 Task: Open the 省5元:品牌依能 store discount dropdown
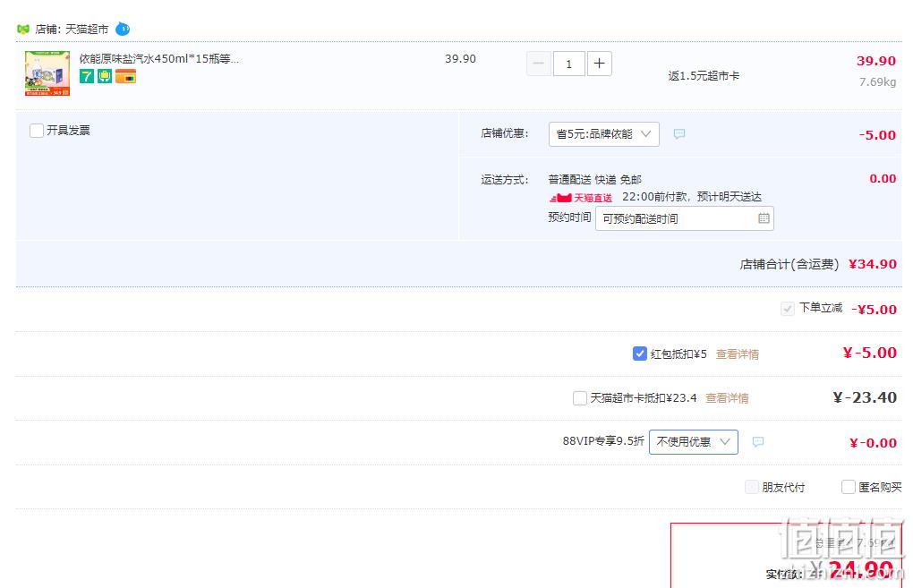point(604,134)
